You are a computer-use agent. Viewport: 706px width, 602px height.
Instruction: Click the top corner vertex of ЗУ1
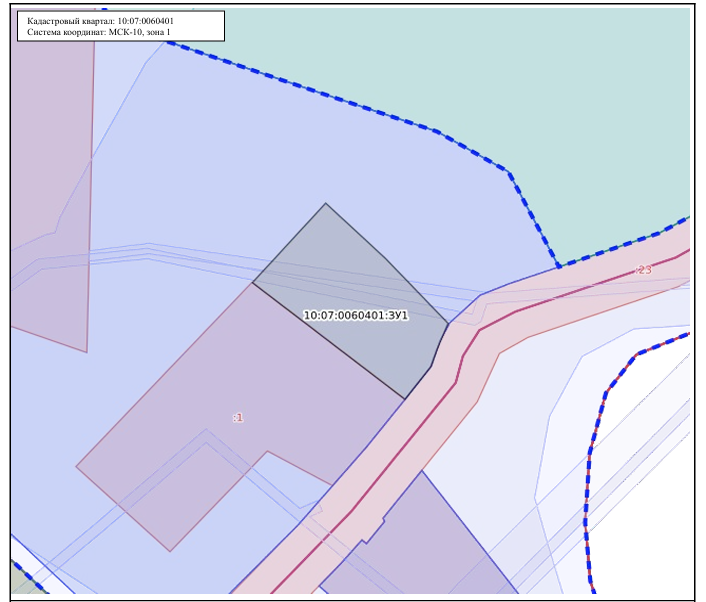tap(326, 204)
